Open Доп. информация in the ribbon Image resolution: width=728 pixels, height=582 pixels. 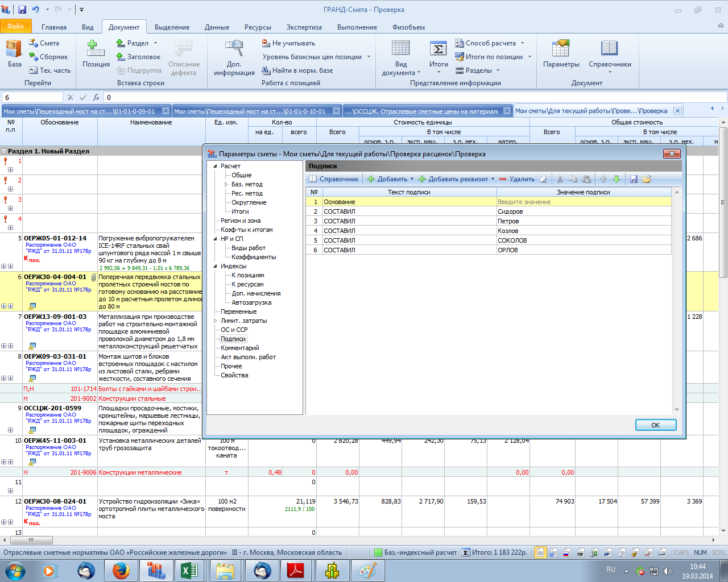(x=234, y=57)
